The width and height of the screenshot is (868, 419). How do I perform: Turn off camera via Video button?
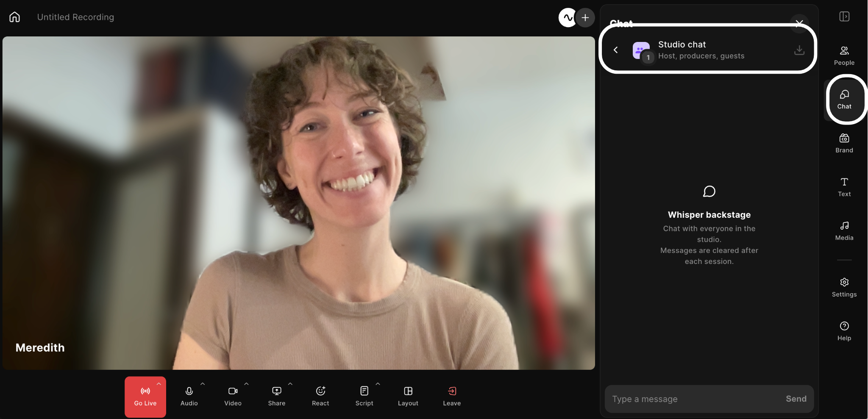click(x=233, y=397)
